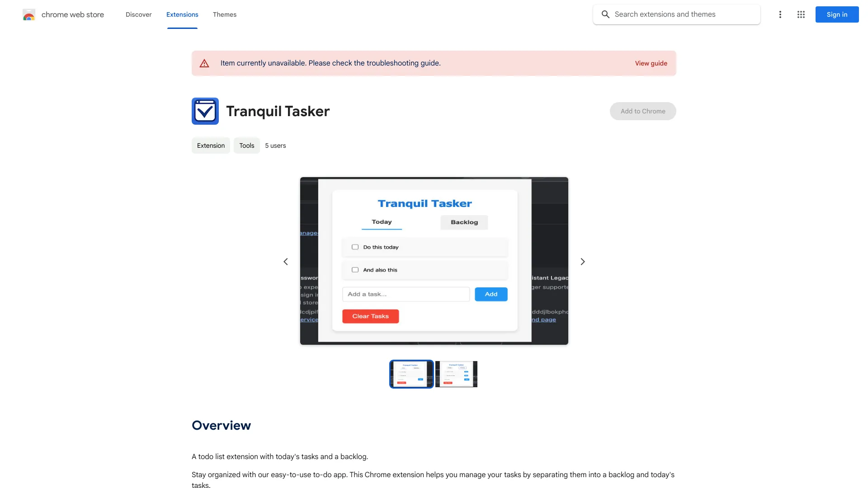Click the red Clear Tasks button

coord(370,316)
